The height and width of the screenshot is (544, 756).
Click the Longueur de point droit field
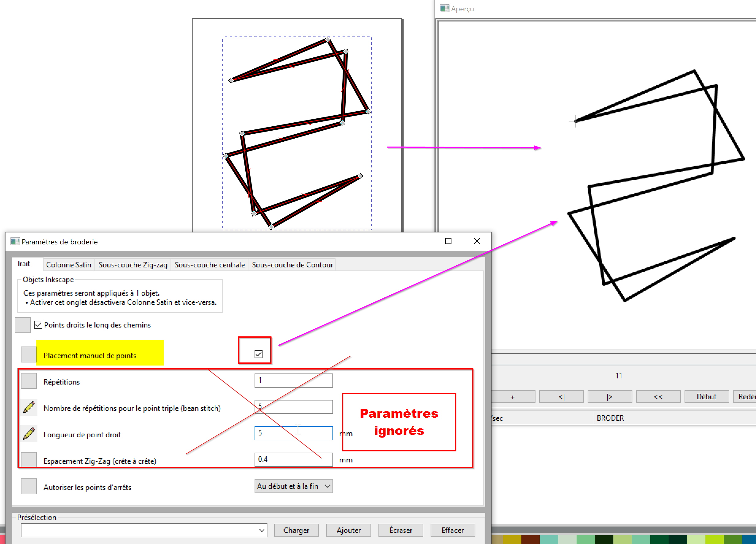coord(294,433)
